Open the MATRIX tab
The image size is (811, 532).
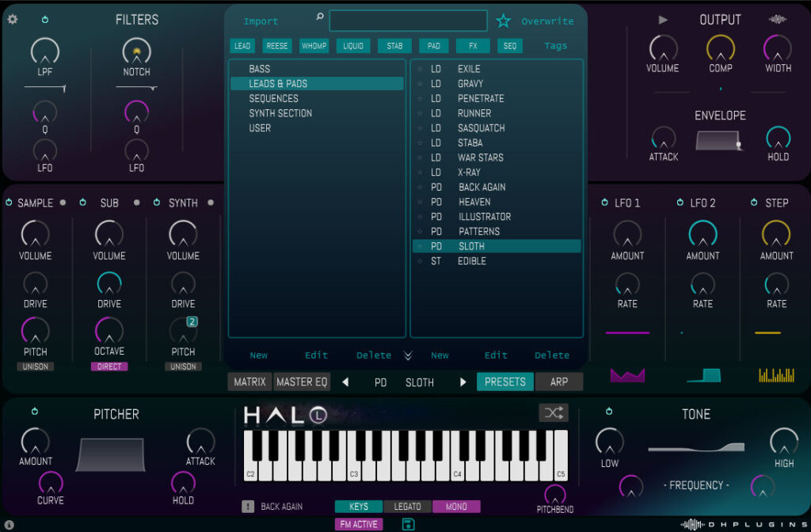pyautogui.click(x=249, y=382)
